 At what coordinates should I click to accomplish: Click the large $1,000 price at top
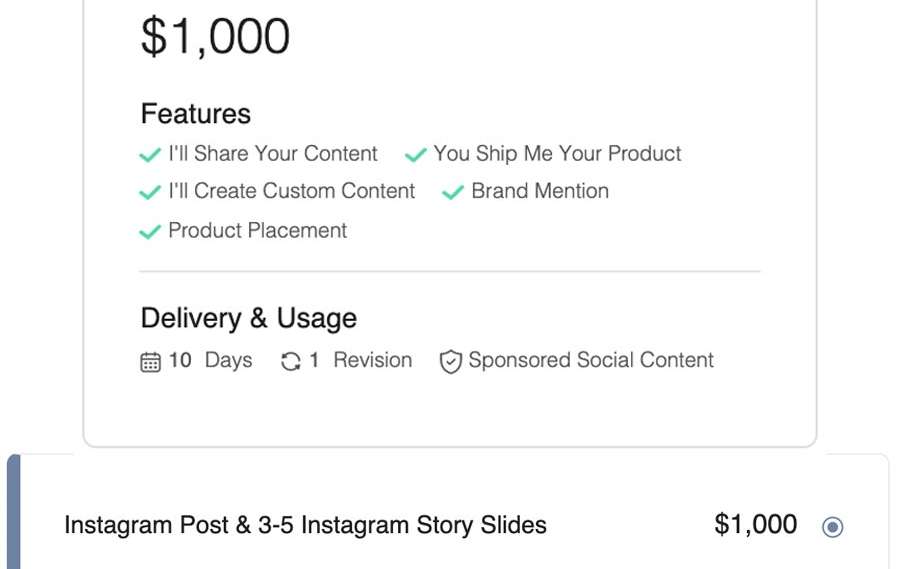215,36
